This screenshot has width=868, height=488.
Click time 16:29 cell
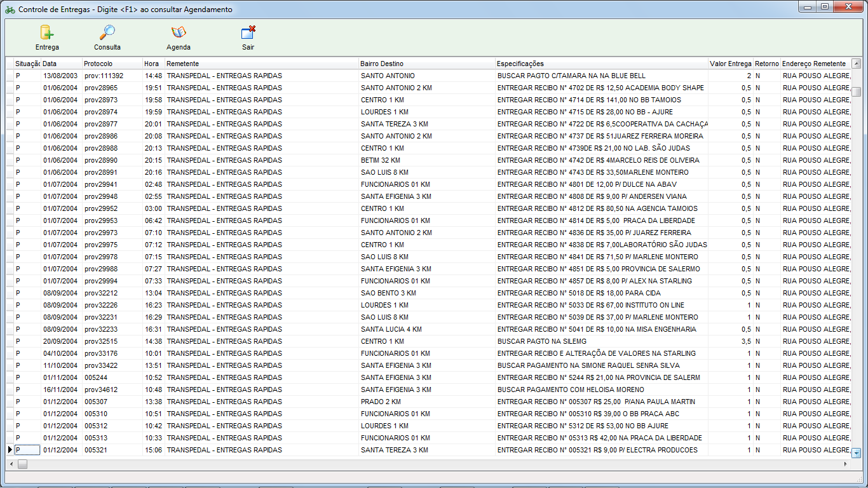tap(154, 317)
